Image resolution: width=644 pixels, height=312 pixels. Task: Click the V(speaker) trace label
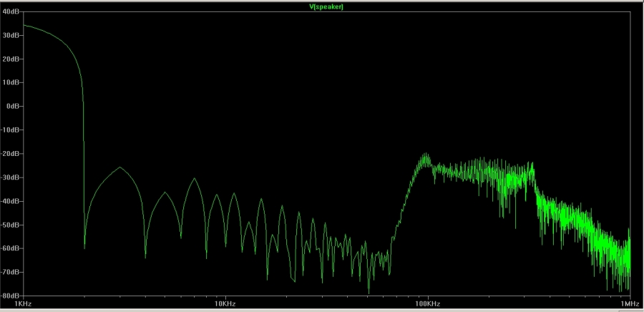pos(326,7)
